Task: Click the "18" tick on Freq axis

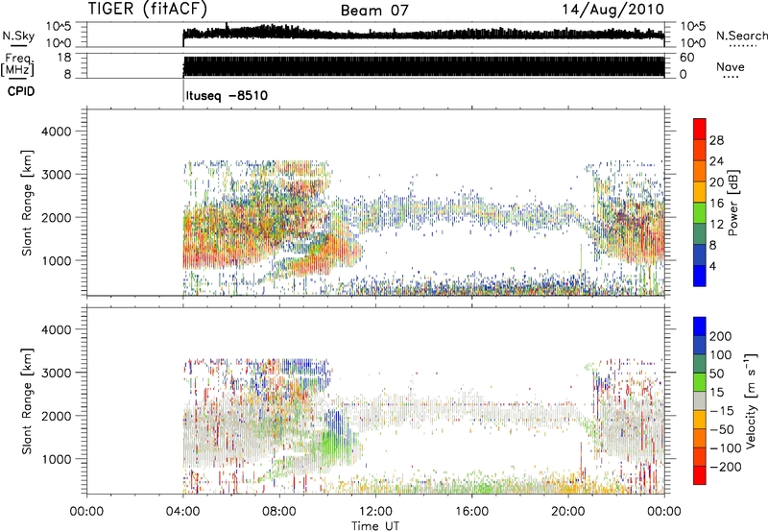Action: tap(64, 58)
